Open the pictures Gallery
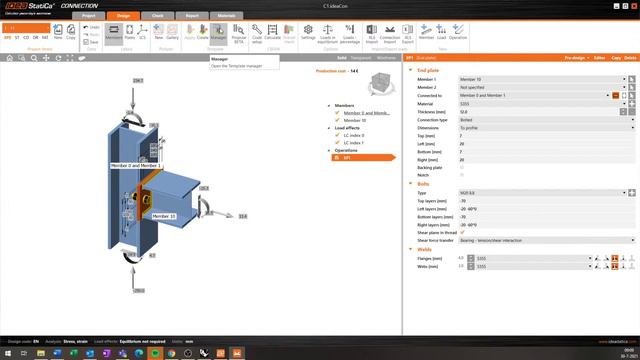The height and width of the screenshot is (360, 640). click(x=172, y=32)
